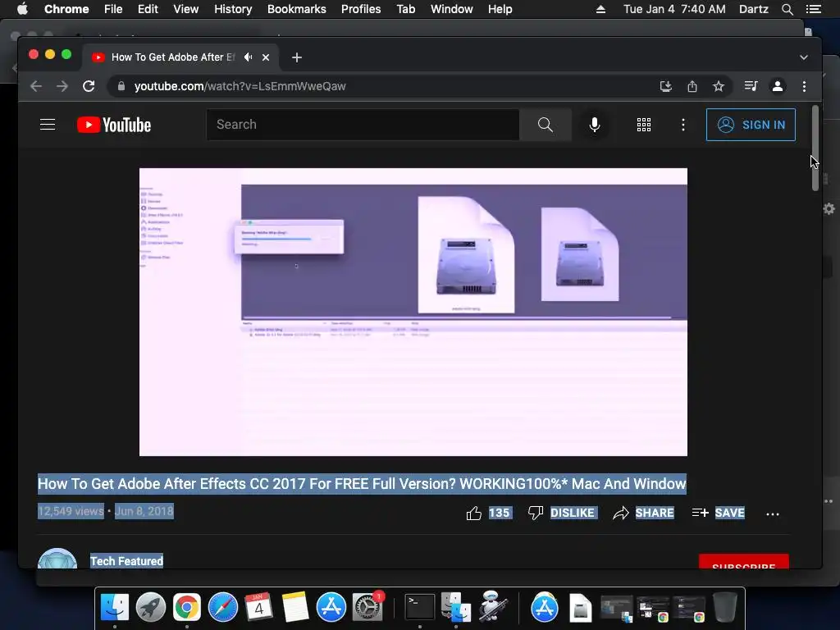Reload the YouTube page
This screenshot has height=630, width=840.
pyautogui.click(x=89, y=86)
